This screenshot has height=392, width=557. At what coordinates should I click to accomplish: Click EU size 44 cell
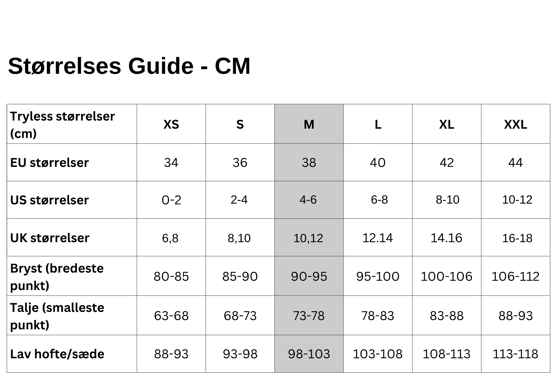[x=515, y=163]
